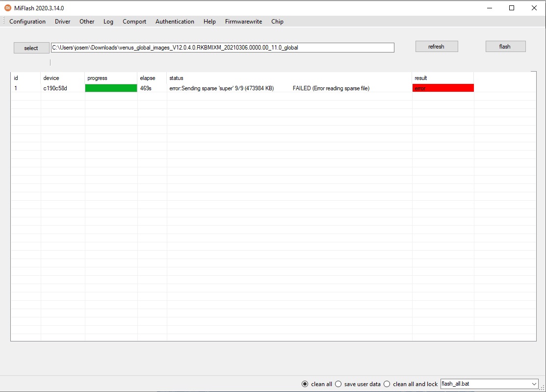Click the select button
The width and height of the screenshot is (546, 392).
point(31,48)
